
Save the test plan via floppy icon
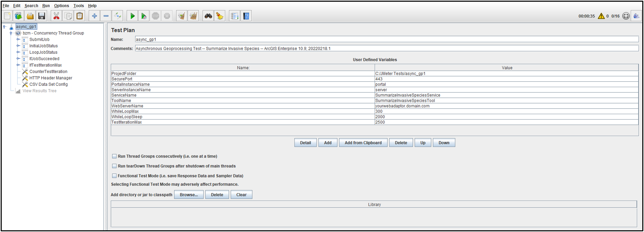pos(41,16)
